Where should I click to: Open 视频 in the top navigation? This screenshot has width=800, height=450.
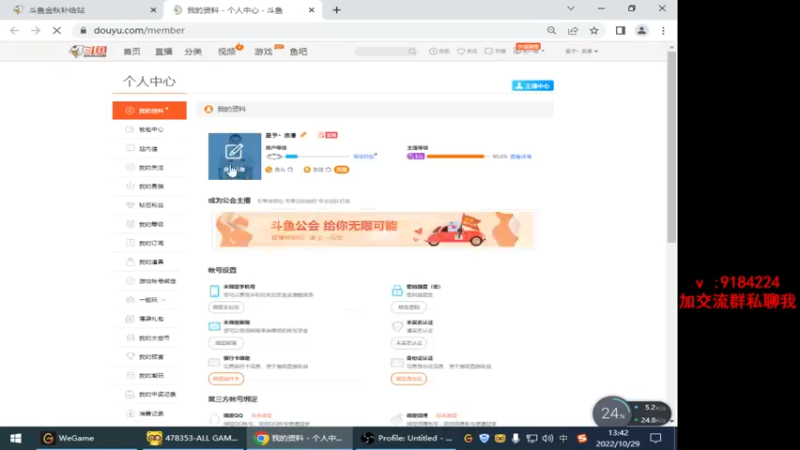coord(227,52)
